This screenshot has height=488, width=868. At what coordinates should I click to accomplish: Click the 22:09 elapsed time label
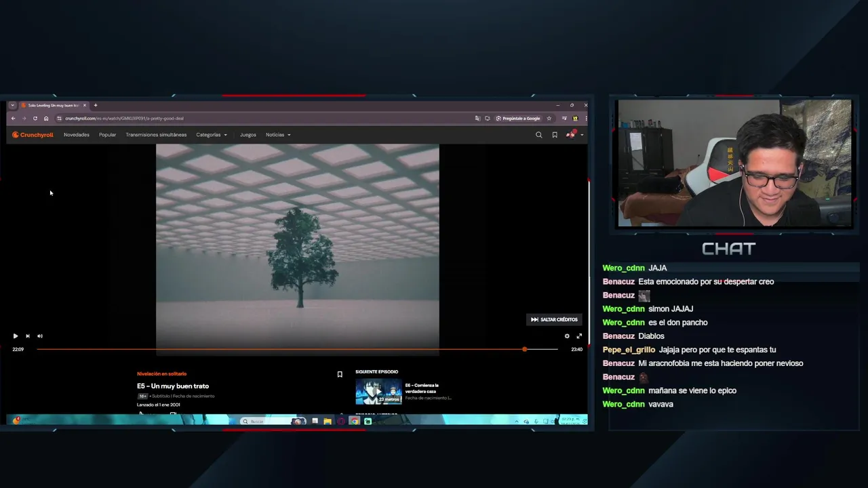click(x=18, y=349)
